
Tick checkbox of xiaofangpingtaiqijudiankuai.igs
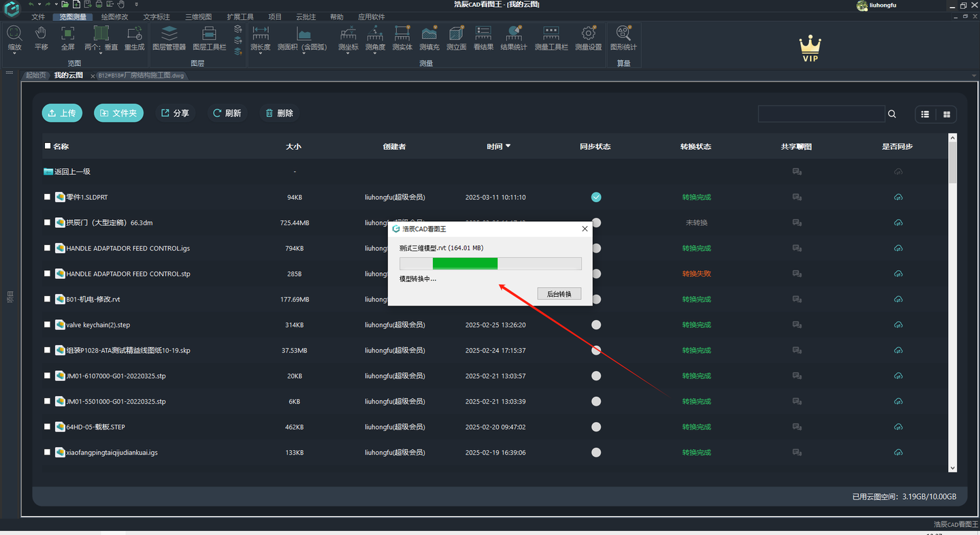click(x=48, y=452)
